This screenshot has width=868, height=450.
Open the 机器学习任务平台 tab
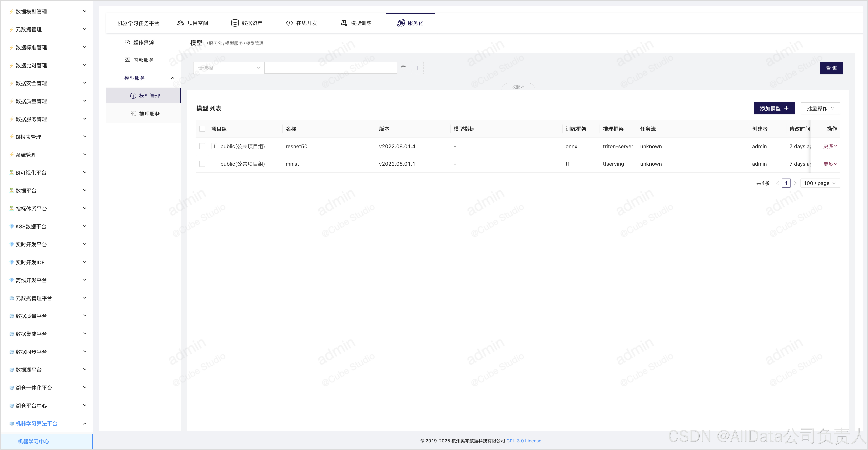[138, 23]
